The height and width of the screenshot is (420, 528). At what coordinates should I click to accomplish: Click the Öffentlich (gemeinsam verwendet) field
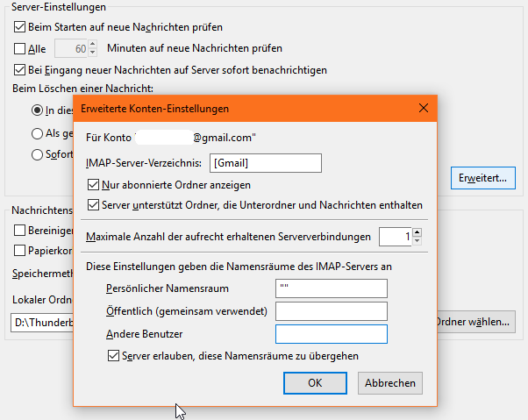[x=332, y=311]
